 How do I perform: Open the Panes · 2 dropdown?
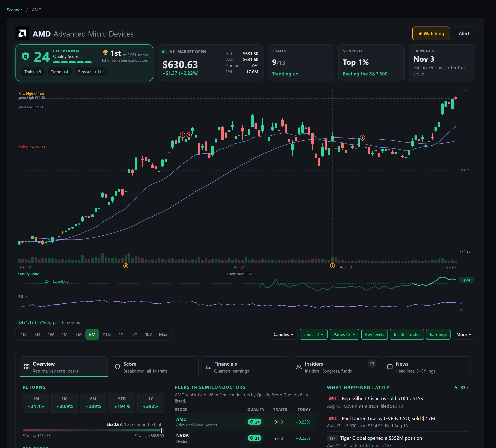pyautogui.click(x=344, y=334)
